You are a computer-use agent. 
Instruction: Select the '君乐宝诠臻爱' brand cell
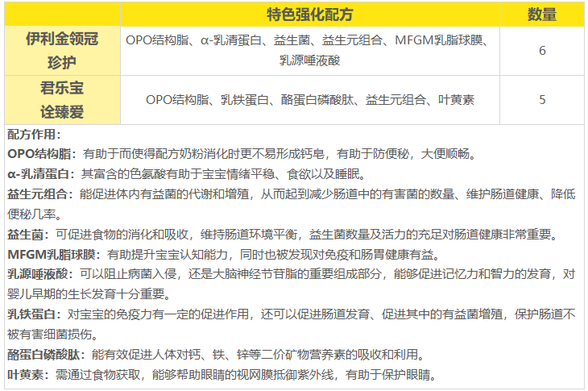click(x=61, y=99)
